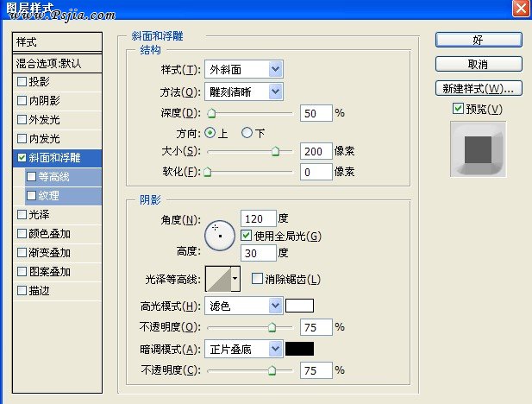Click the 取消 cancel button

pyautogui.click(x=479, y=64)
